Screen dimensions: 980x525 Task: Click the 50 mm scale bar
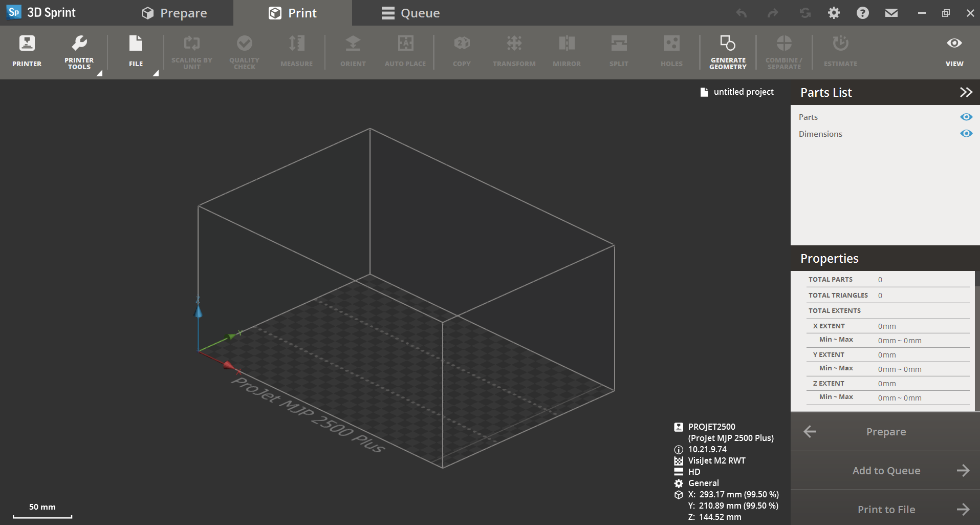coord(42,510)
